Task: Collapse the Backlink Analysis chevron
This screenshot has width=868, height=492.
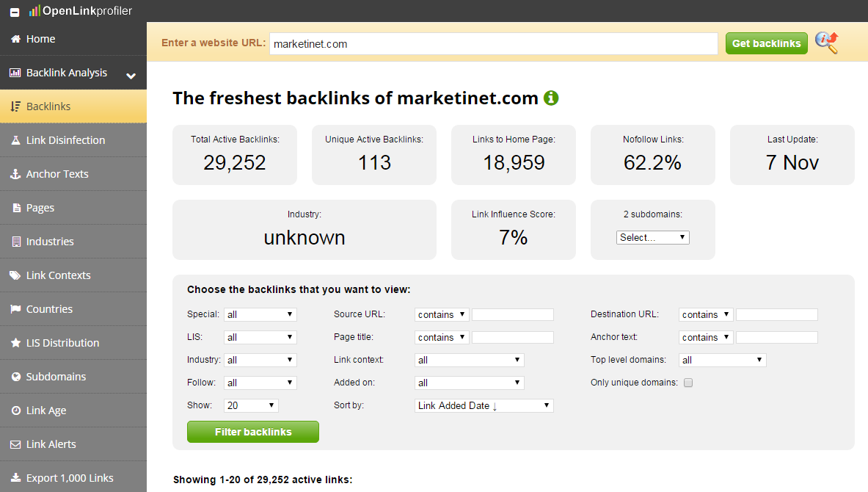Action: pos(131,76)
